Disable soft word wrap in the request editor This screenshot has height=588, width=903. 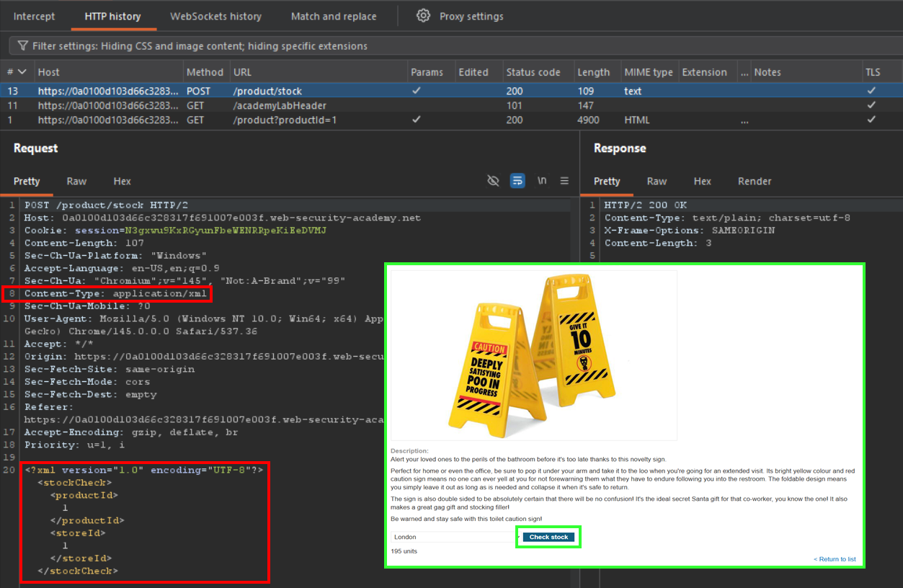[x=517, y=181]
